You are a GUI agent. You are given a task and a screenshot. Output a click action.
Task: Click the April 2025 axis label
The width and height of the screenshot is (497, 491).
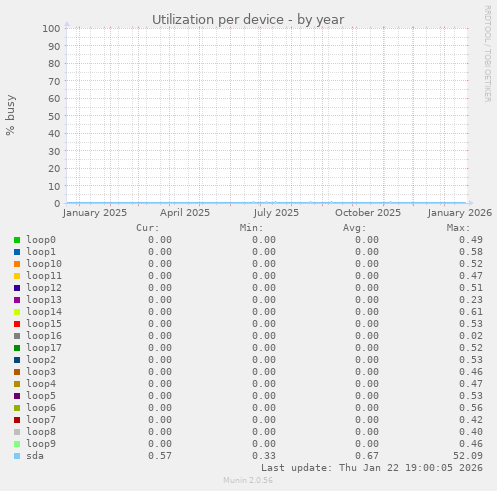[x=185, y=213]
